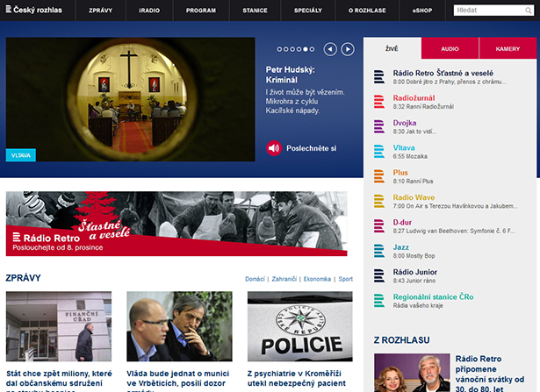This screenshot has height=392, width=540.
Task: Open the STANICE menu
Action: point(255,11)
